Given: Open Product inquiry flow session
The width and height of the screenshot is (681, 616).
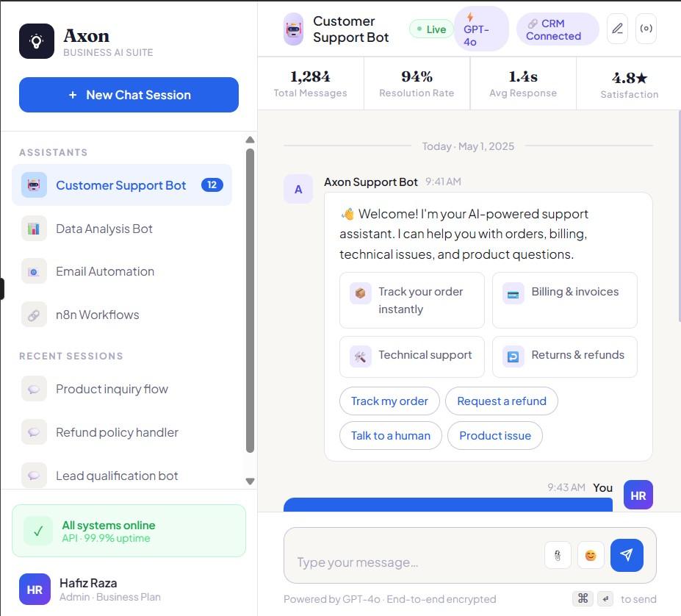Looking at the screenshot, I should 122,389.
